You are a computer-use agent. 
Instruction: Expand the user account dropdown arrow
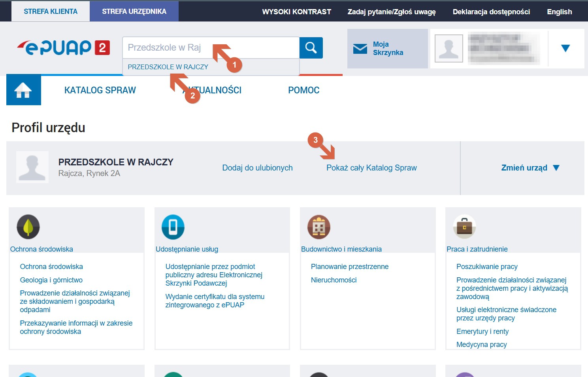click(565, 48)
